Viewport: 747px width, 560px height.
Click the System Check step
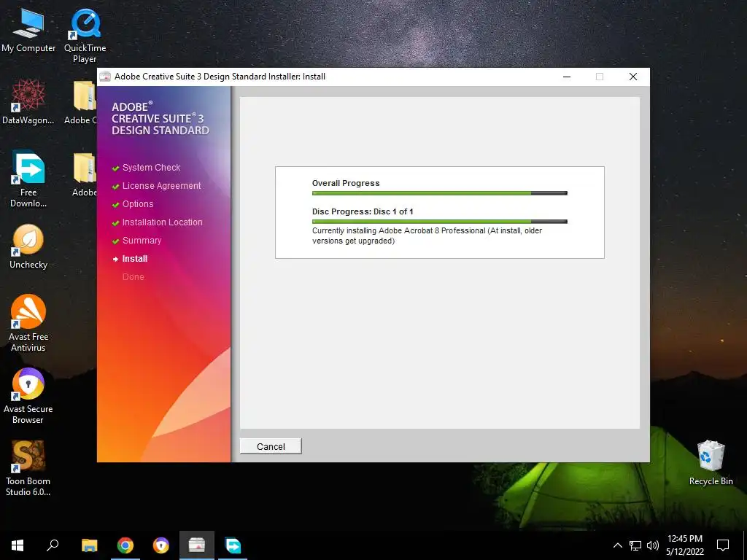pyautogui.click(x=151, y=168)
